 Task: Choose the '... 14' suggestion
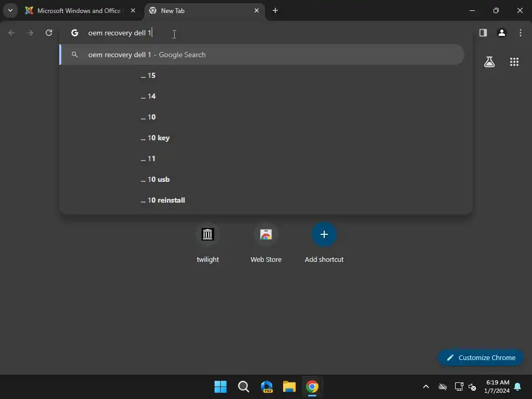pyautogui.click(x=262, y=96)
